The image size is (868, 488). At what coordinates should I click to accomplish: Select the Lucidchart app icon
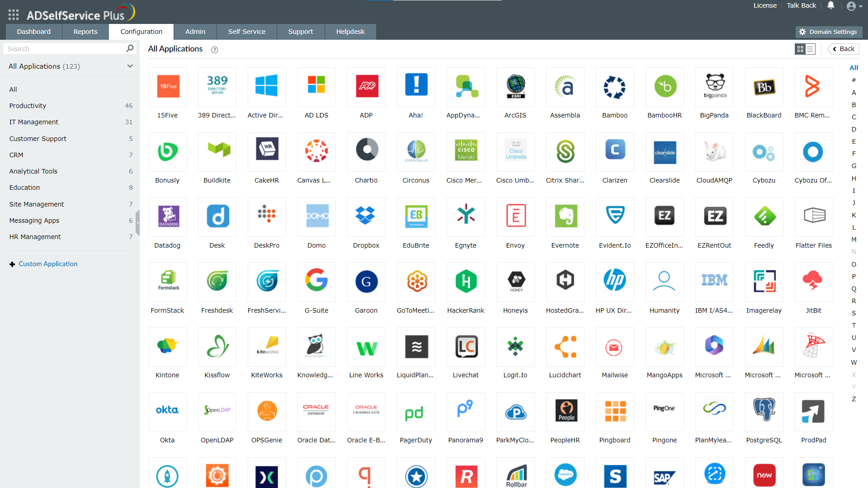click(565, 347)
